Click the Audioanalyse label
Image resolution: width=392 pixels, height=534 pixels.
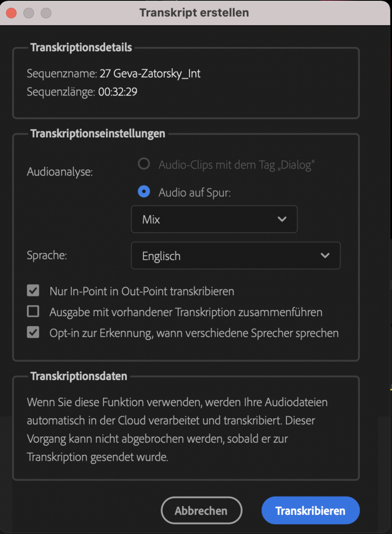click(60, 172)
